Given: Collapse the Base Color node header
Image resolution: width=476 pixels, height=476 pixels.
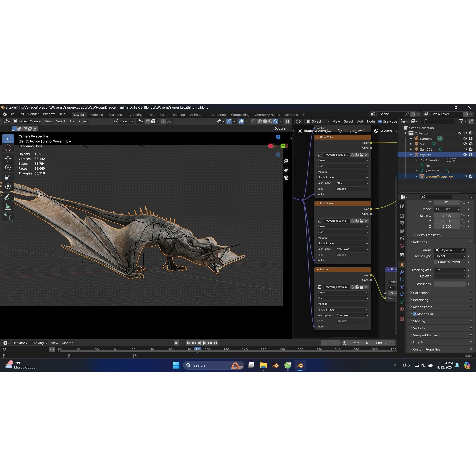Looking at the screenshot, I should [x=318, y=137].
